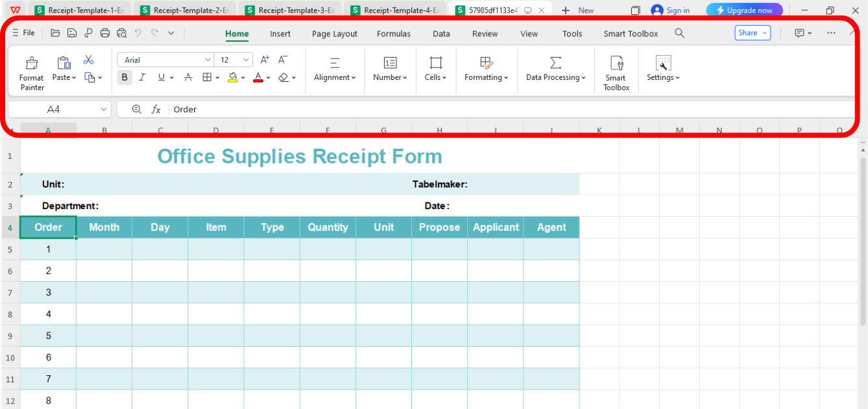Screen dimensions: 868x409
Task: Open the File menu
Action: coord(24,33)
